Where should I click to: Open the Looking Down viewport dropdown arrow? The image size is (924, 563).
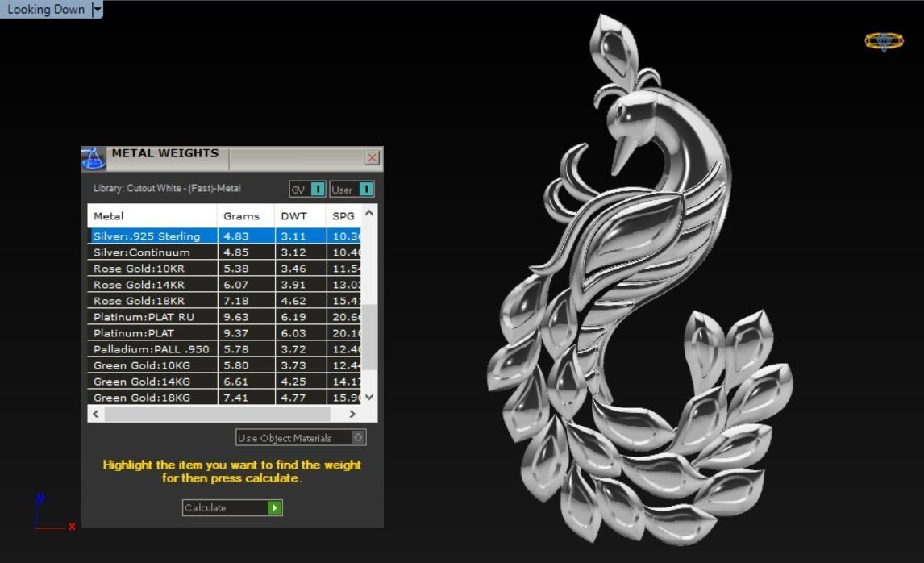click(x=98, y=10)
